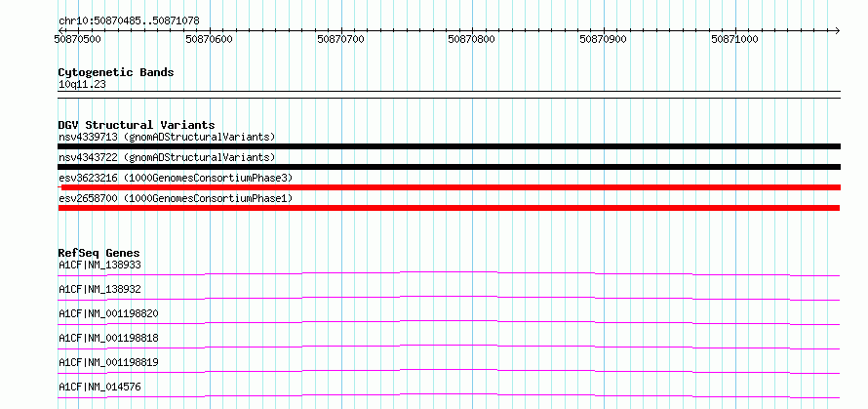868x409 pixels.
Task: Open transcript A1CF|NM_001198818
Action: pos(108,338)
